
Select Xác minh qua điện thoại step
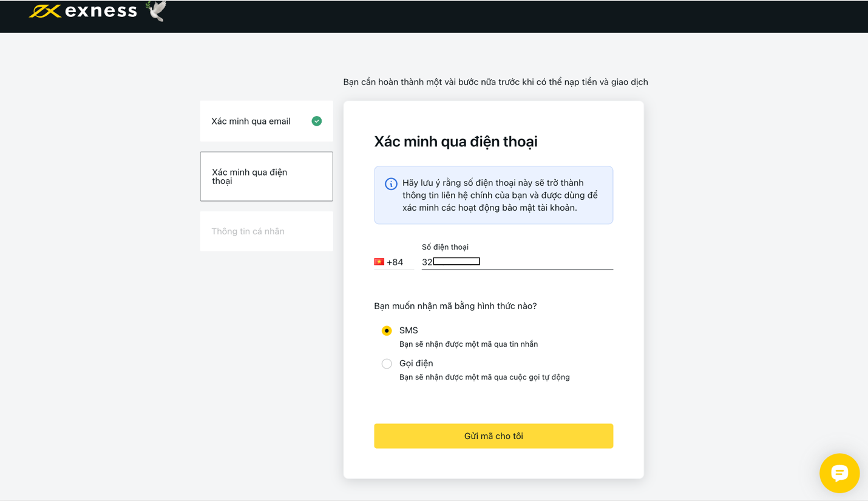click(266, 177)
